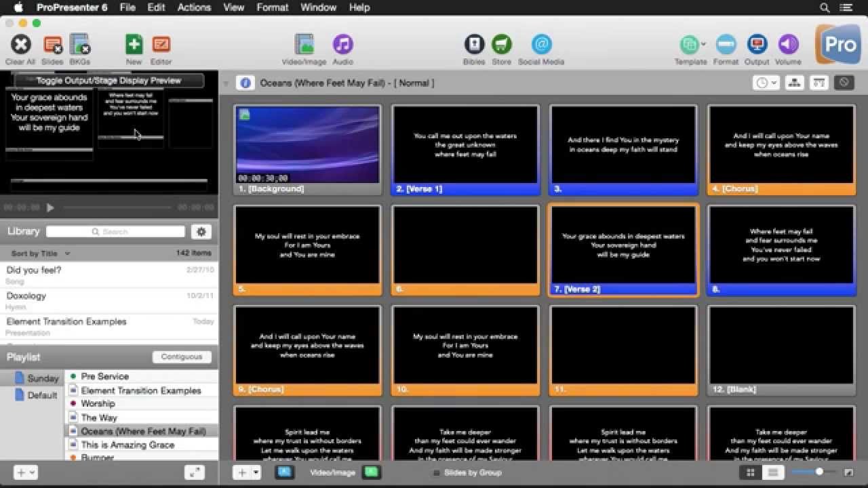The width and height of the screenshot is (868, 488).
Task: Open the Apple menu
Action: (x=18, y=7)
